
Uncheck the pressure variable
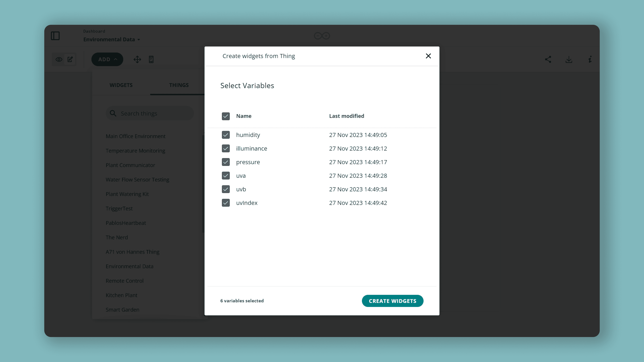tap(226, 162)
